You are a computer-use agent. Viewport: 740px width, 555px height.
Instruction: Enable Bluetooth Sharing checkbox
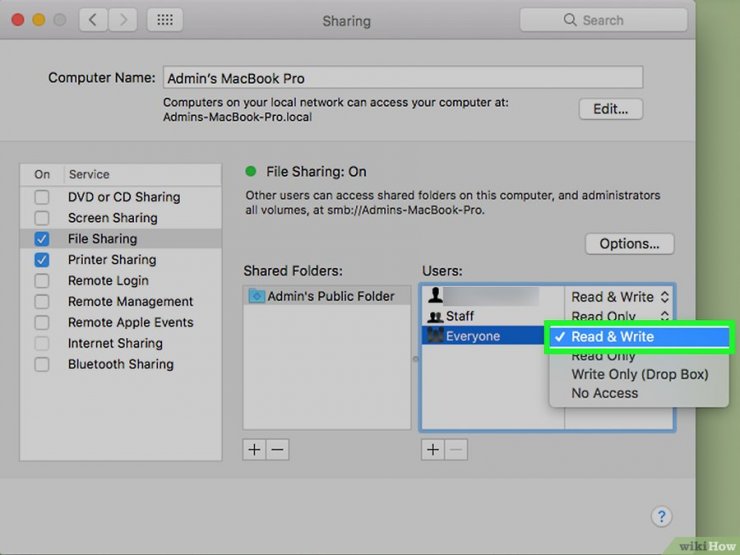(x=42, y=364)
